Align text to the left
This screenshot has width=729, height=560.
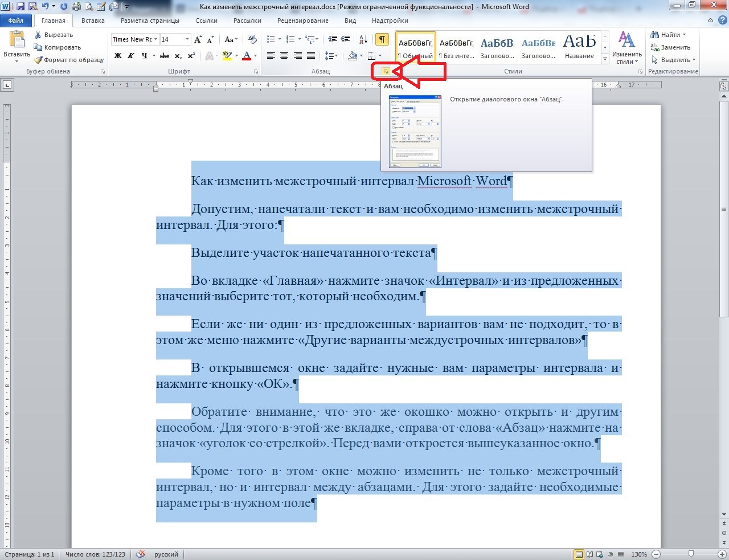271,56
